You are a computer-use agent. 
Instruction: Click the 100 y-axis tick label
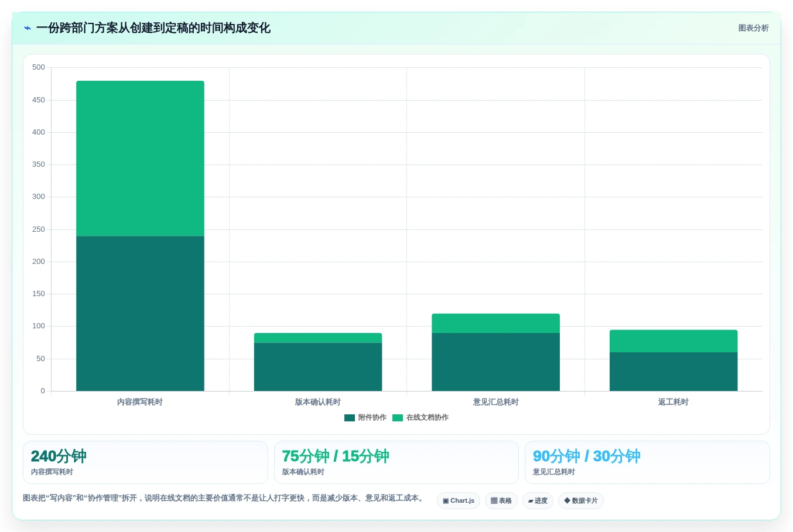(x=39, y=326)
